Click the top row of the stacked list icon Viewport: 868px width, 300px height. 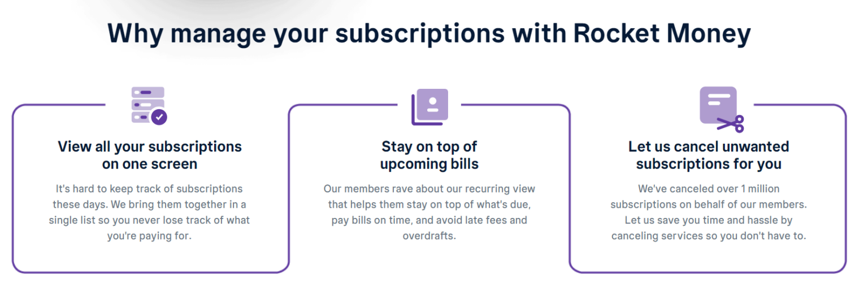coord(147,92)
